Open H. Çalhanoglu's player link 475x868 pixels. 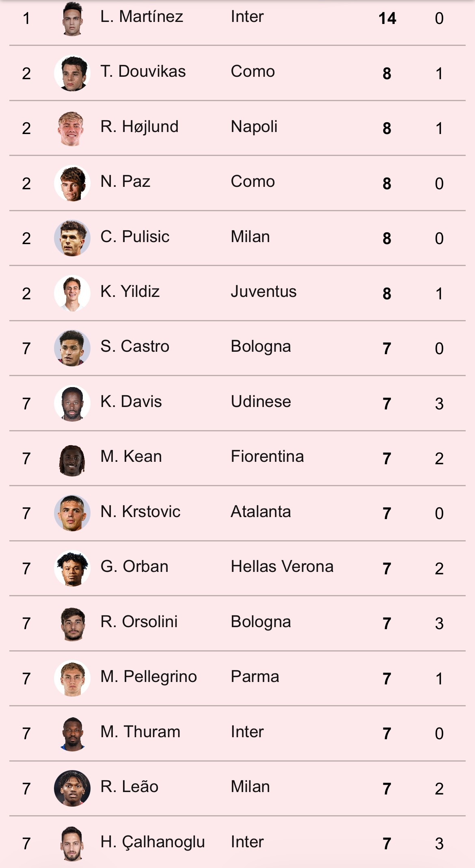pyautogui.click(x=152, y=842)
